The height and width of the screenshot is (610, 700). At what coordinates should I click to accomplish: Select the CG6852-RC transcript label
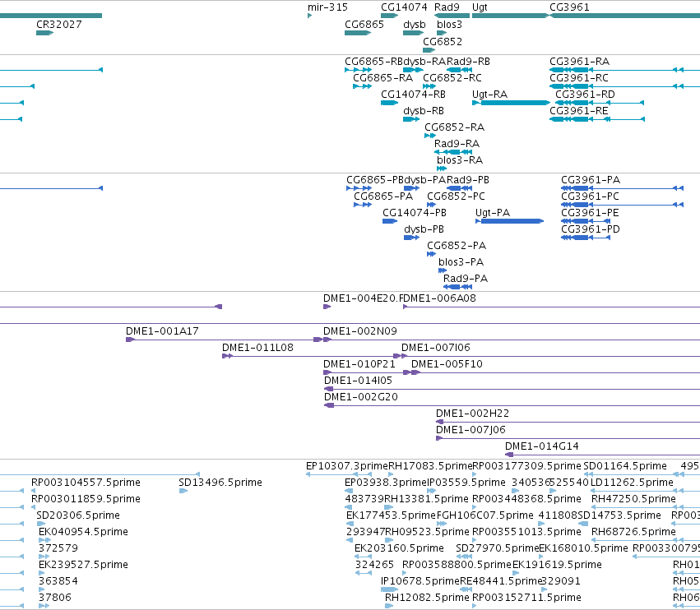pyautogui.click(x=452, y=78)
